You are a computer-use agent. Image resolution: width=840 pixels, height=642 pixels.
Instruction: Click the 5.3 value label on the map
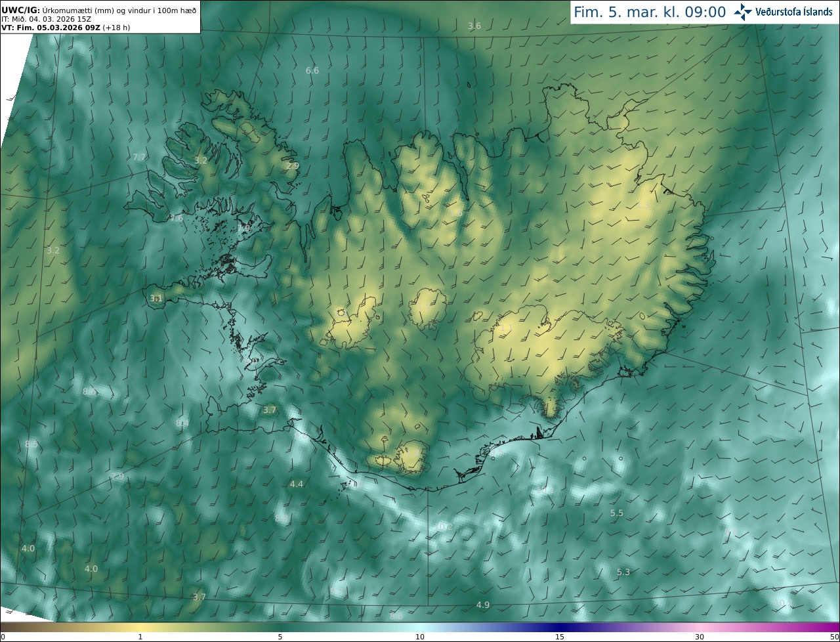point(623,572)
